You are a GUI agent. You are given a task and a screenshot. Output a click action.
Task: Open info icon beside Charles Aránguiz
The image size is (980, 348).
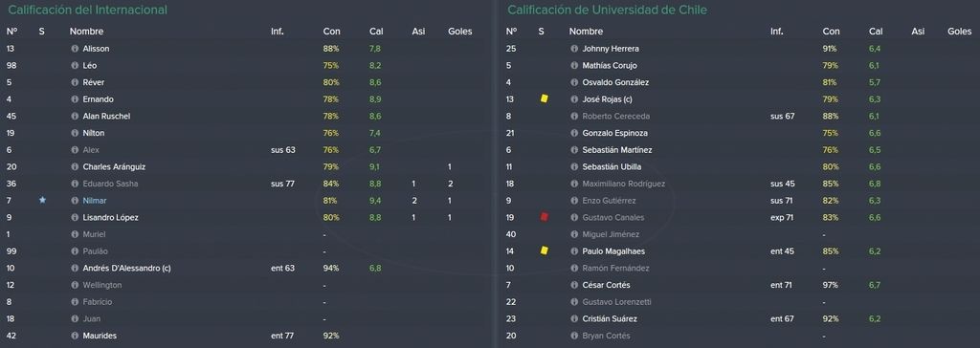tap(75, 166)
